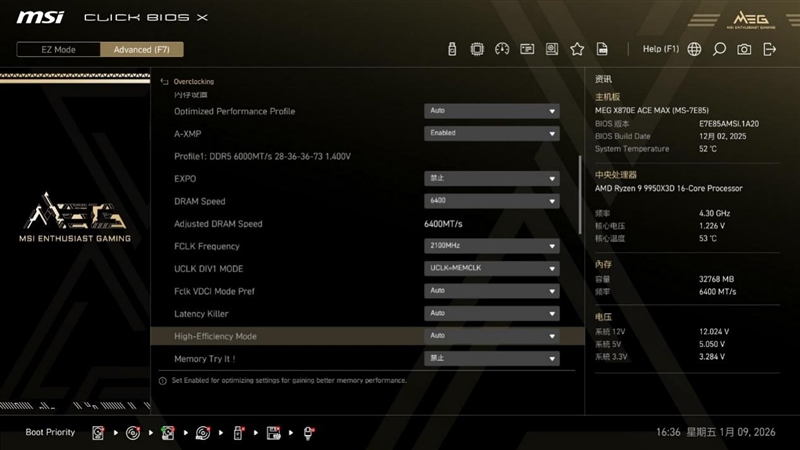Select the USB optical drive boot device icon
800x450 pixels.
pyautogui.click(x=203, y=433)
